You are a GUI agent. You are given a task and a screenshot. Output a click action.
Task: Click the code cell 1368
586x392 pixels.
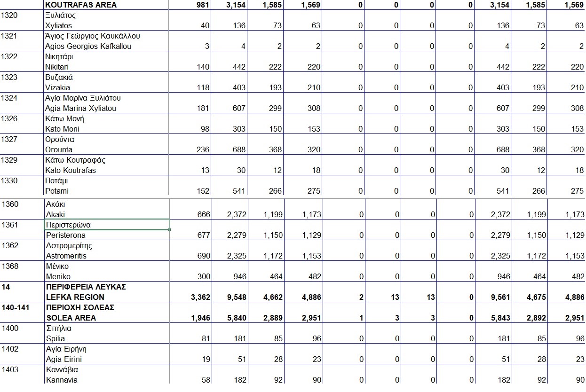click(10, 266)
